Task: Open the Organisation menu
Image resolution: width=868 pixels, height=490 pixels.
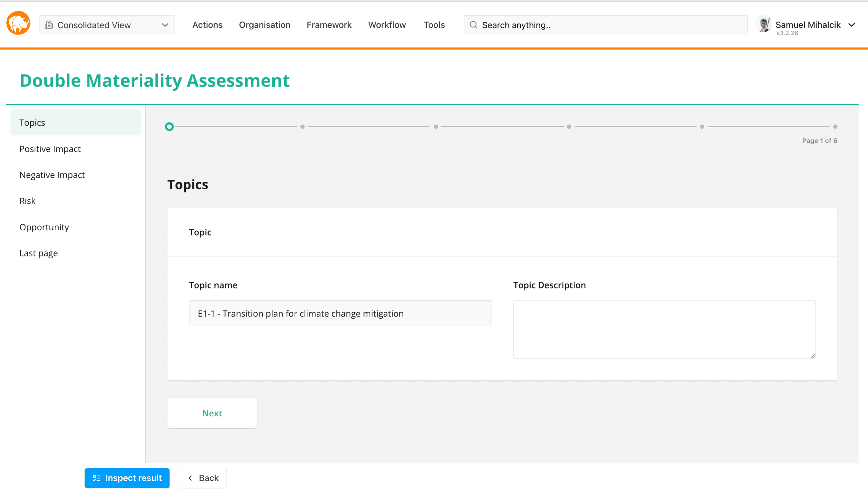Action: 265,25
